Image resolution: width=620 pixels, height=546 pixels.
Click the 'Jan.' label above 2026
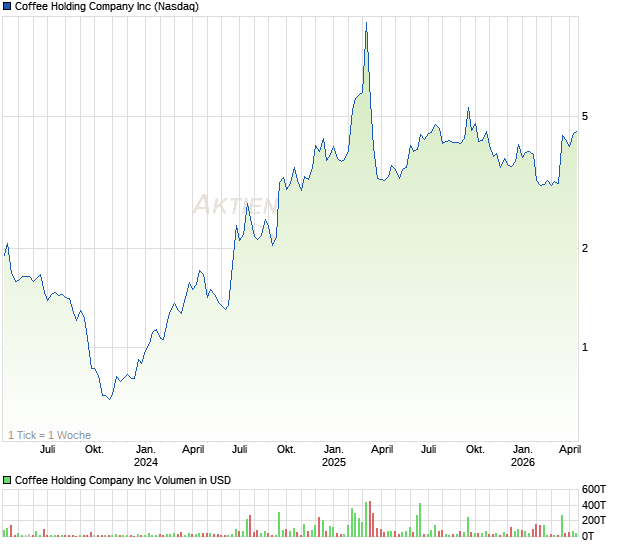(523, 450)
